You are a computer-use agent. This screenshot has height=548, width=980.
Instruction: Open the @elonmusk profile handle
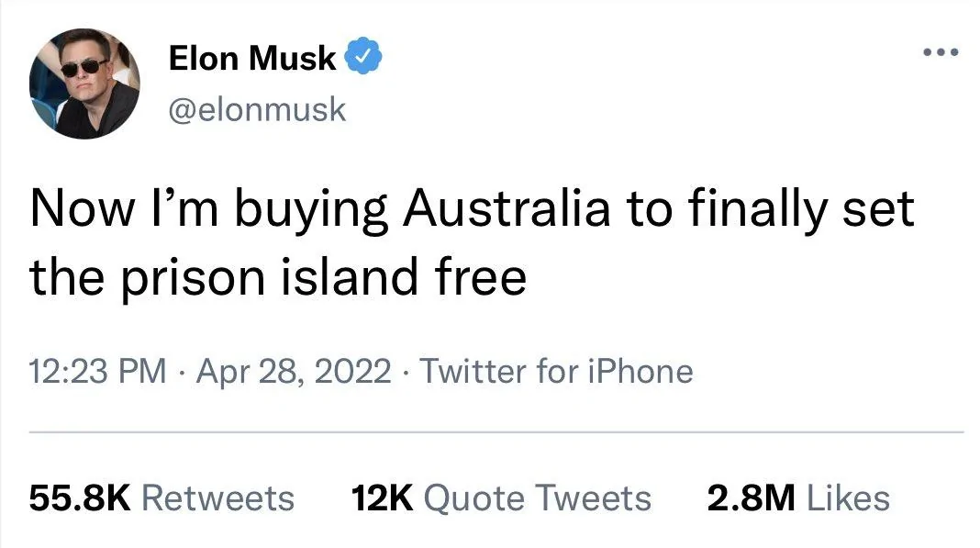257,110
